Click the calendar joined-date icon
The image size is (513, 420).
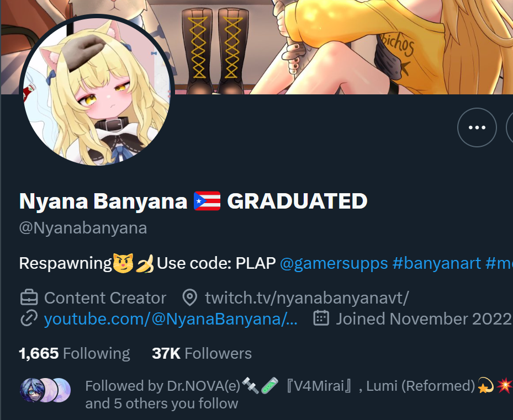tap(321, 318)
